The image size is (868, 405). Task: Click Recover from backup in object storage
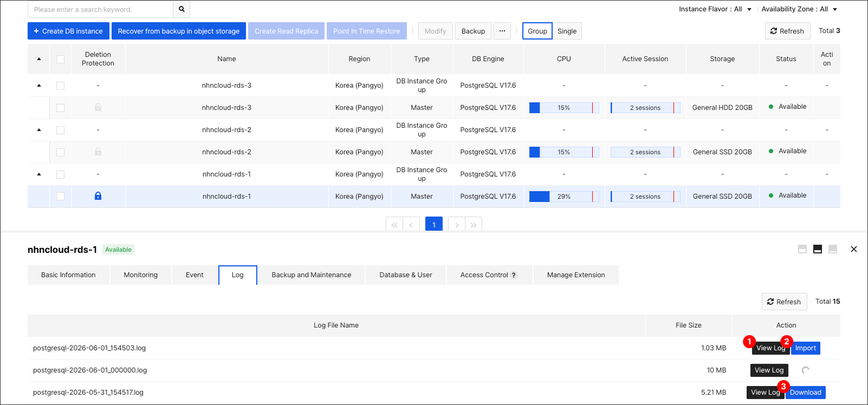[x=179, y=31]
